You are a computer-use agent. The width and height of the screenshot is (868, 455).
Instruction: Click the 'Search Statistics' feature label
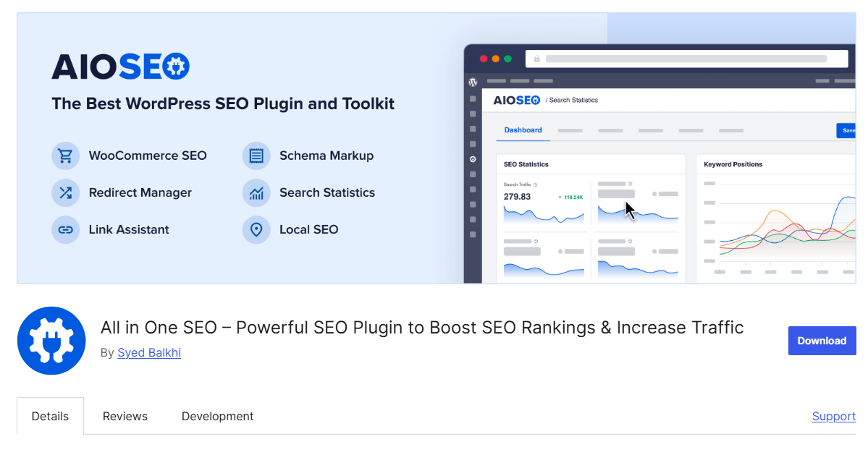[x=327, y=192]
